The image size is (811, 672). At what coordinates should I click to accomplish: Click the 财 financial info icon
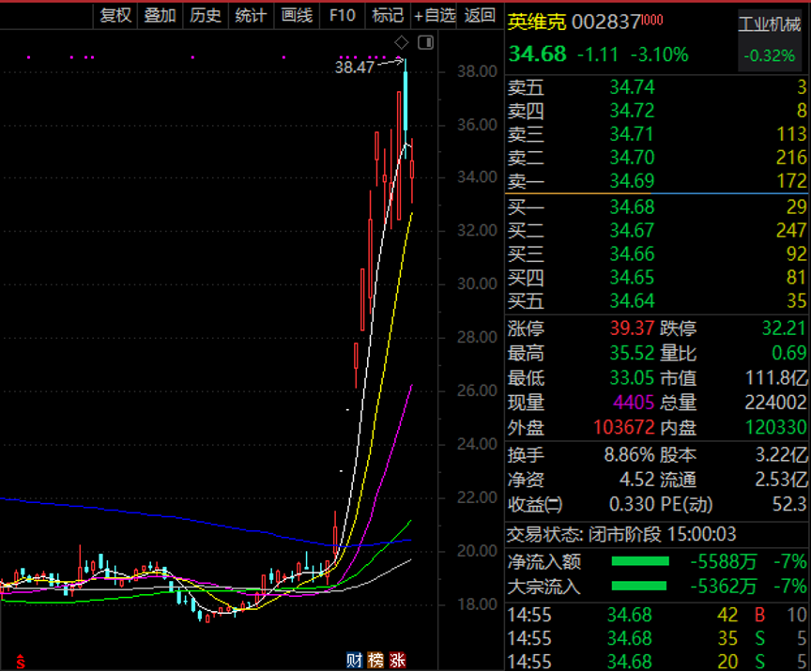(x=355, y=659)
